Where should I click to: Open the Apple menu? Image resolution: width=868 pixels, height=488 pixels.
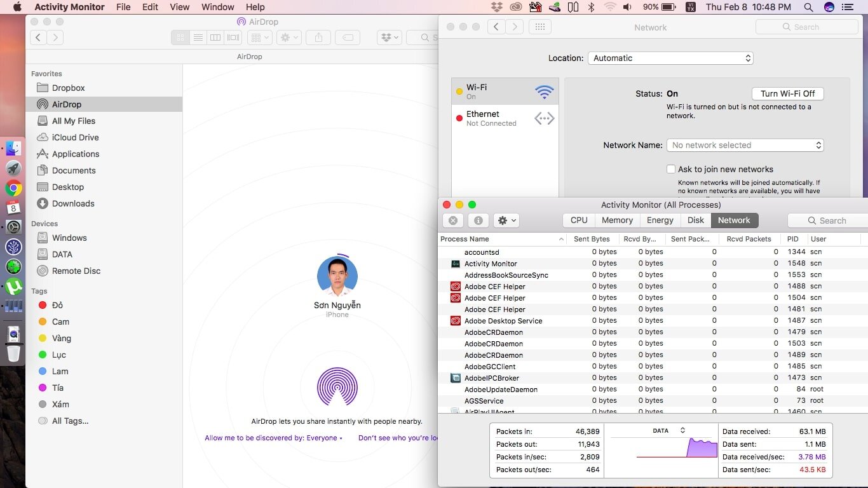17,7
